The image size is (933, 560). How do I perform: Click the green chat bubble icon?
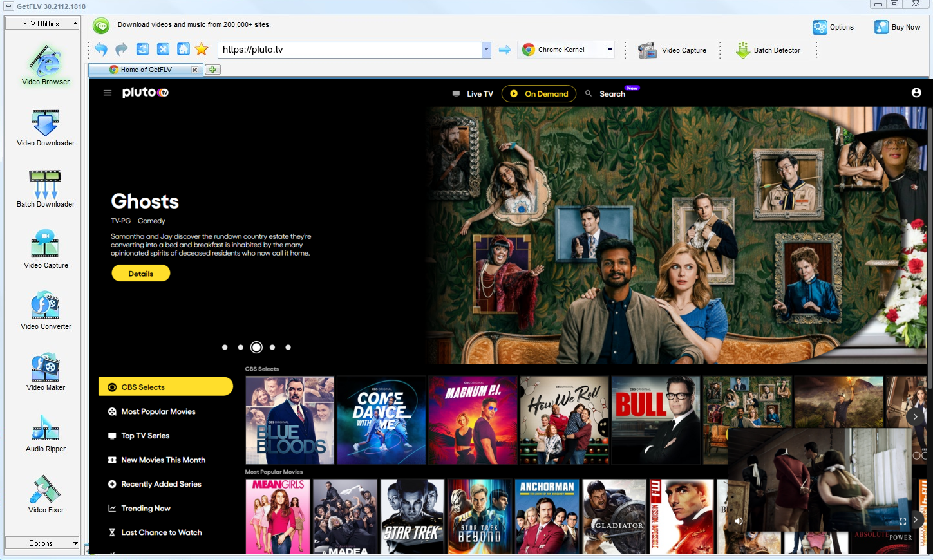(101, 26)
